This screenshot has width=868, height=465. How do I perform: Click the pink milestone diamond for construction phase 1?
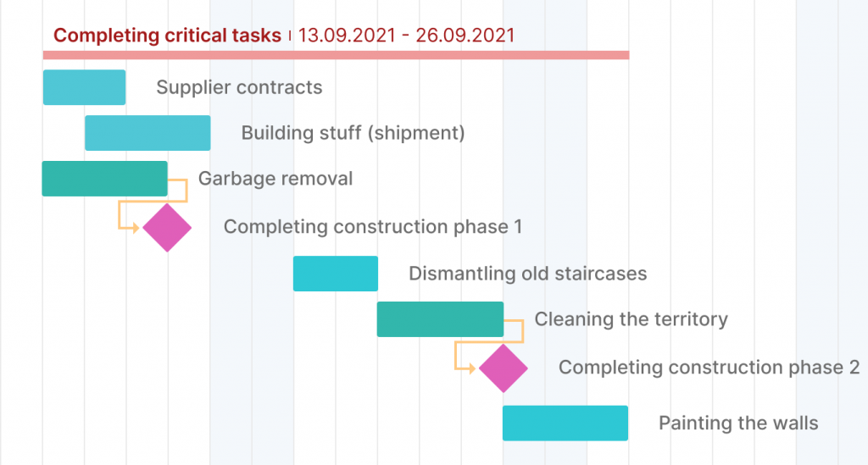pyautogui.click(x=167, y=227)
